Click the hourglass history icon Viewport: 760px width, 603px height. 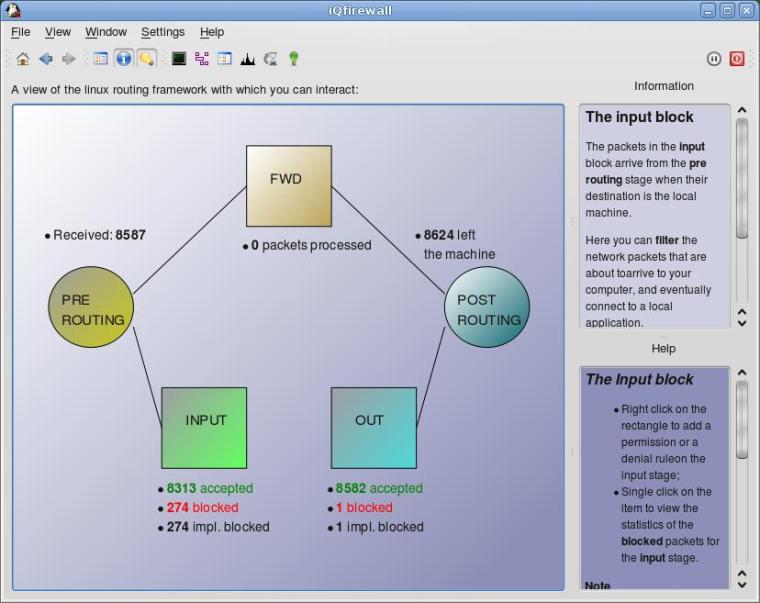coord(270,59)
